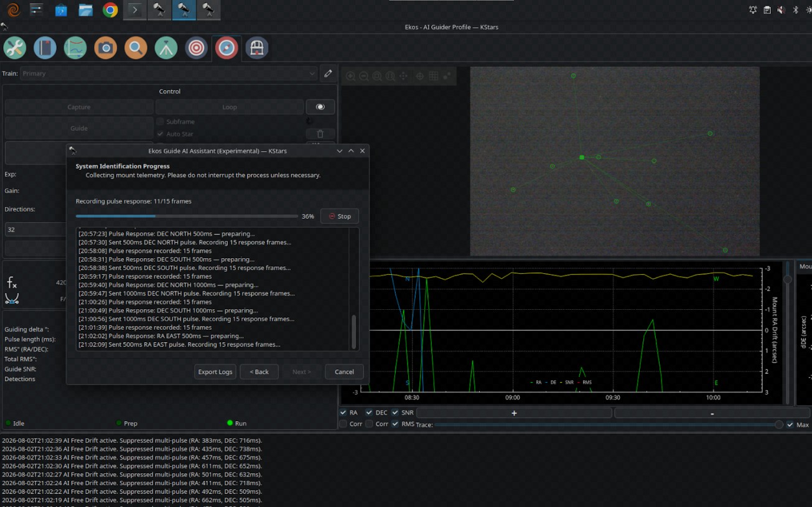Toggle the crosshair icon in guide view

[420, 76]
